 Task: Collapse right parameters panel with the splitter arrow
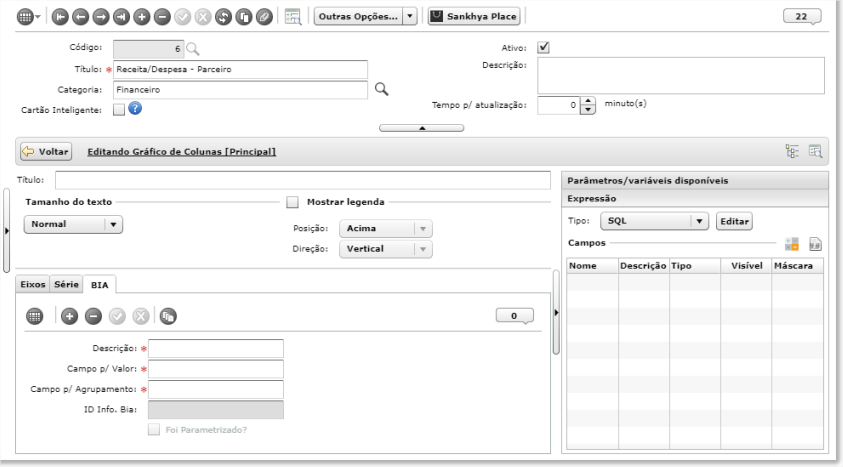[556, 312]
